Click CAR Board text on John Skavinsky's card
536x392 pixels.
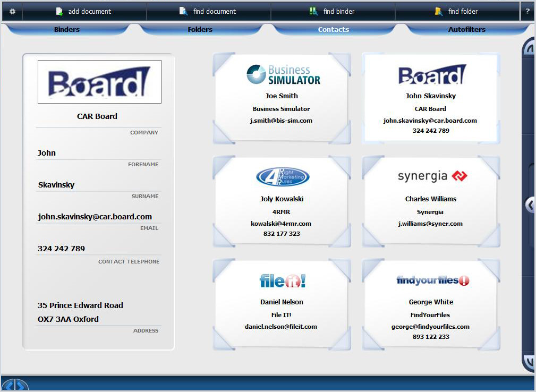click(430, 109)
